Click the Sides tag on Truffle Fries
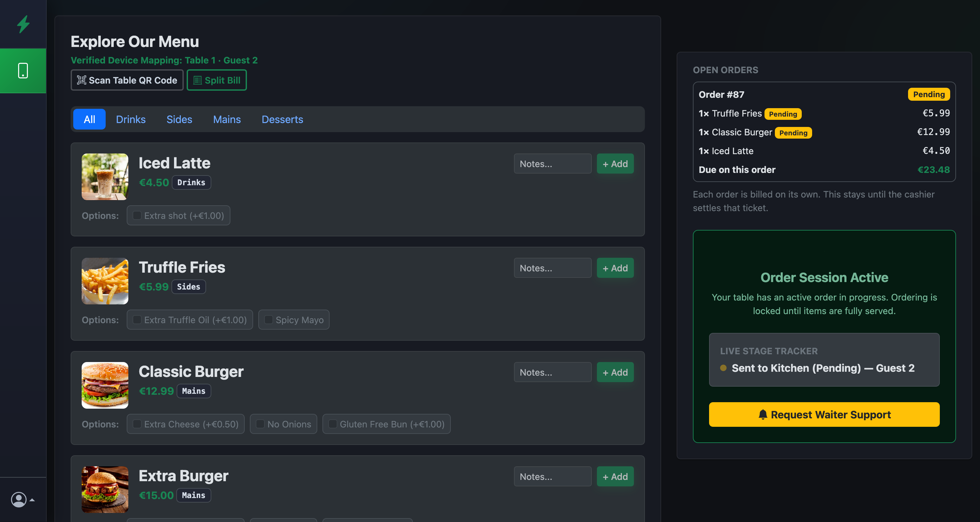 (189, 287)
